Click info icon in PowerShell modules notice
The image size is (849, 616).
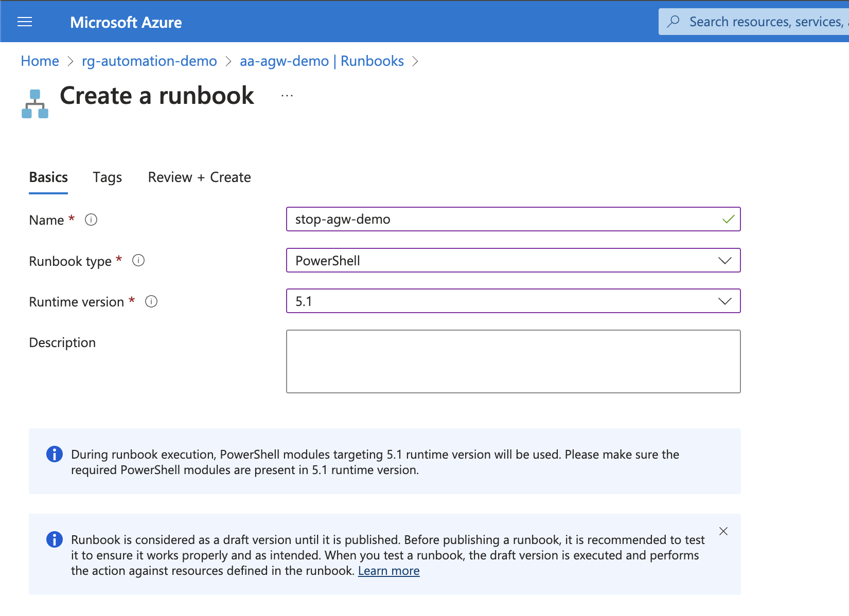click(55, 454)
